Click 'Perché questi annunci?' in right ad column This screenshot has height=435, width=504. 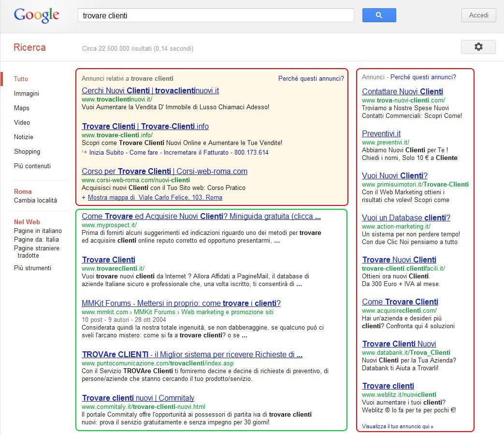(x=423, y=77)
